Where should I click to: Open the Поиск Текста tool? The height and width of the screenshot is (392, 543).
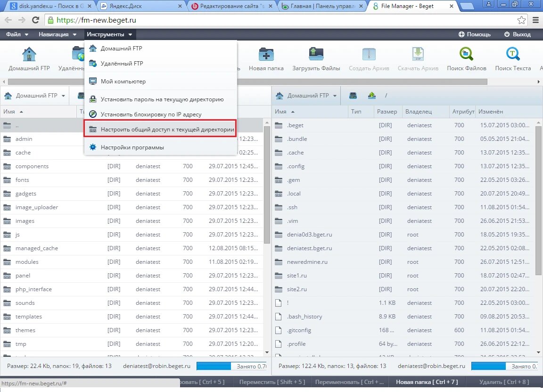pos(512,59)
